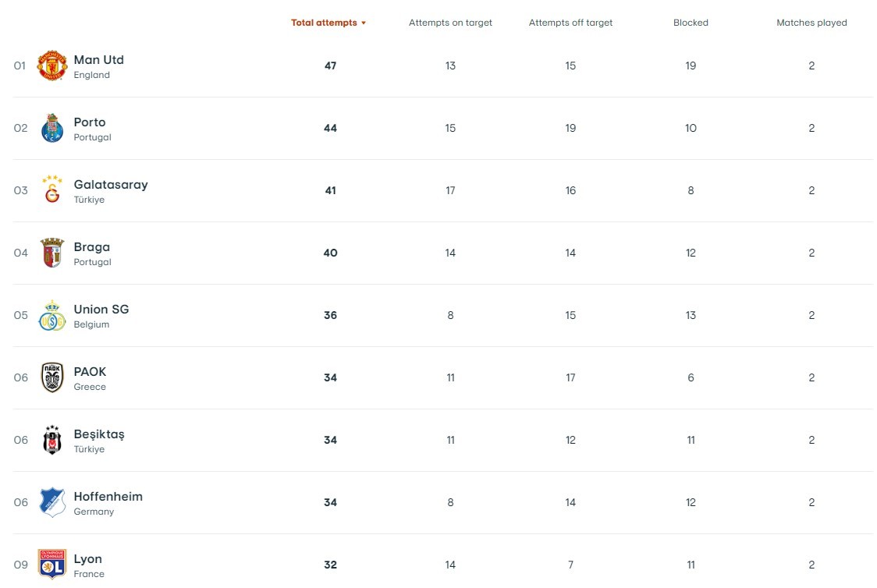Image resolution: width=877 pixels, height=588 pixels.
Task: Toggle the Total attempts sort arrow
Action: coord(364,23)
